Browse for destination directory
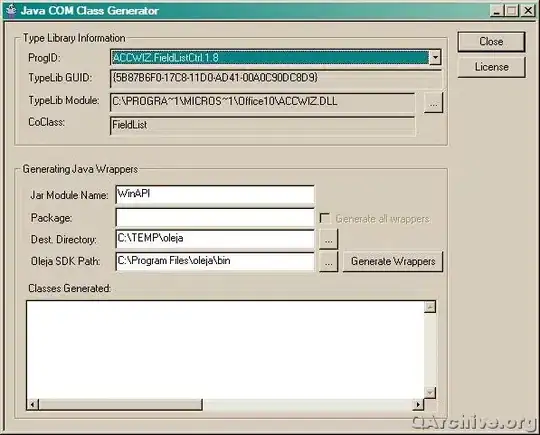This screenshot has height=435, width=540. 329,239
